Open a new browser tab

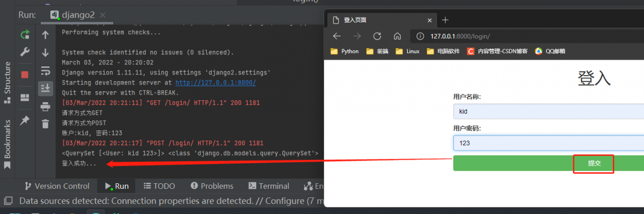coord(445,20)
